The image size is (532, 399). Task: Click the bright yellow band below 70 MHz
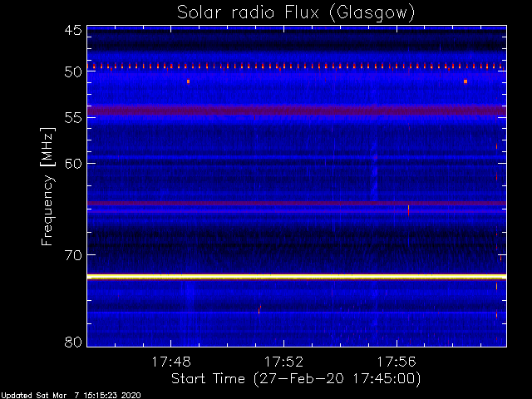coord(297,277)
